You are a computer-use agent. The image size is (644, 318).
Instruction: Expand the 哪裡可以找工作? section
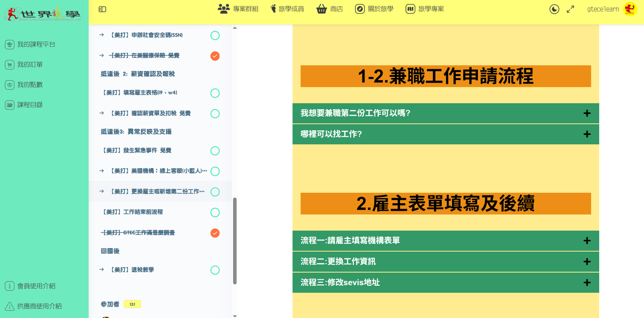(446, 134)
